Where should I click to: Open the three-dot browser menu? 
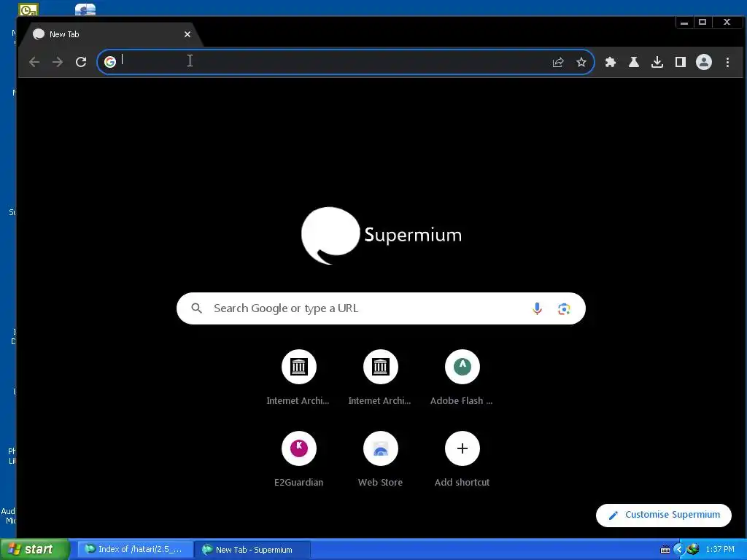pos(727,62)
